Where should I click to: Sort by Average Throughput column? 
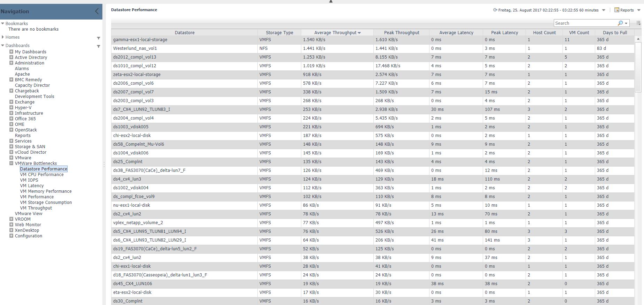coord(337,32)
